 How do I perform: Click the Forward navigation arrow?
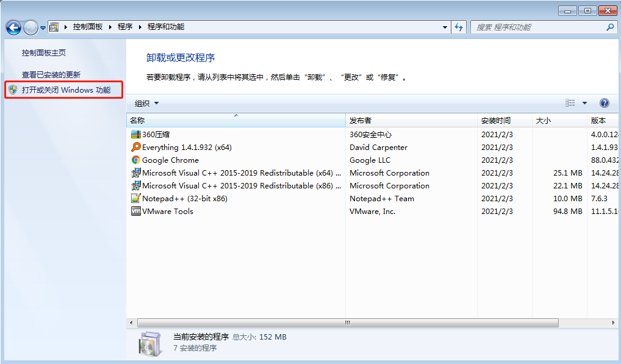point(31,27)
